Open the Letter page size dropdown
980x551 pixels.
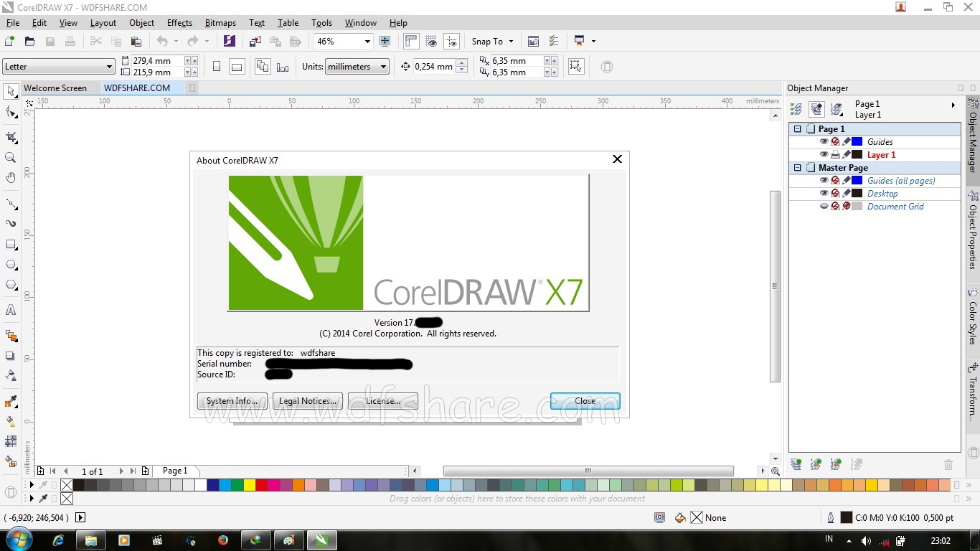109,67
